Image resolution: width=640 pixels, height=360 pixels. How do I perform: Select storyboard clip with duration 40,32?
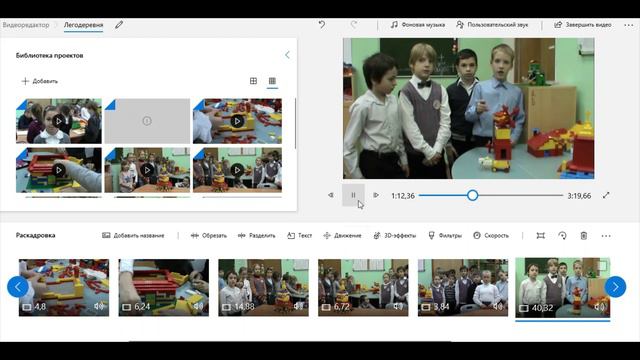tap(562, 287)
